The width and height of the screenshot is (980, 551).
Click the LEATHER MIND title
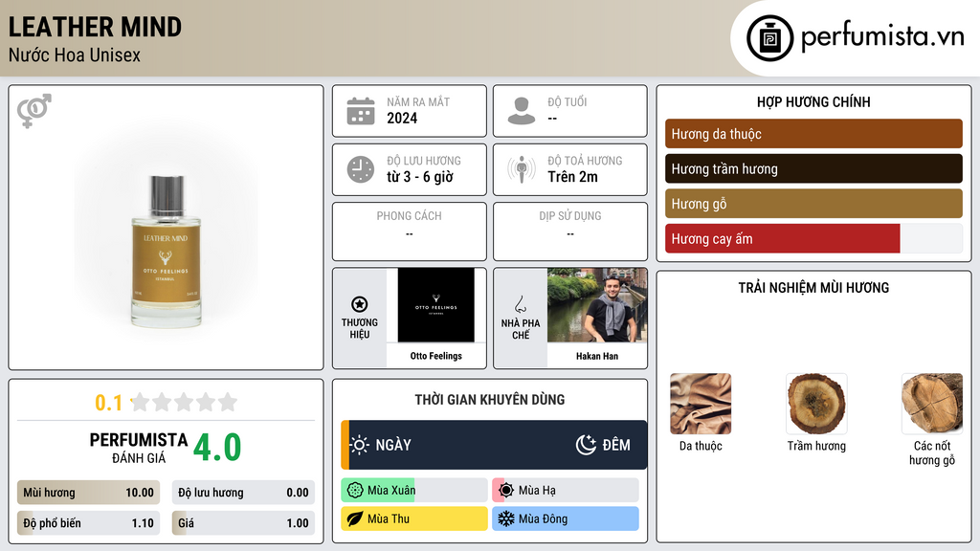point(95,27)
